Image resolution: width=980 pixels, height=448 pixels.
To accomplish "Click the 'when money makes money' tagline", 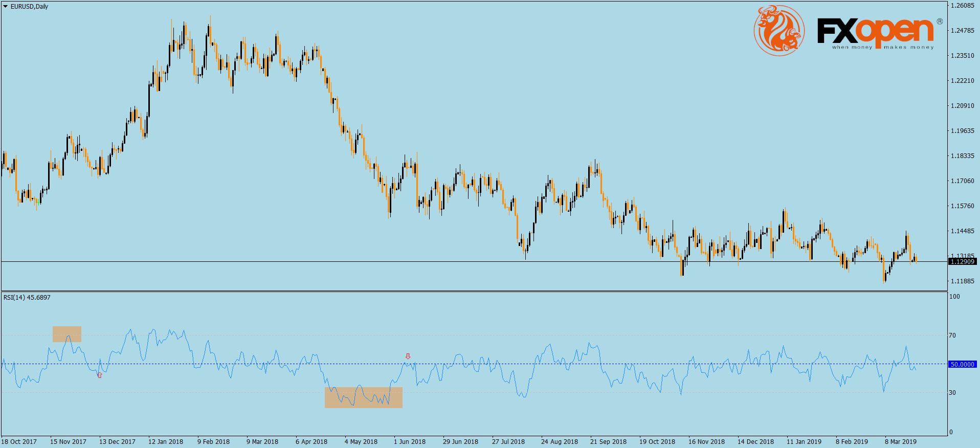I will pos(882,47).
